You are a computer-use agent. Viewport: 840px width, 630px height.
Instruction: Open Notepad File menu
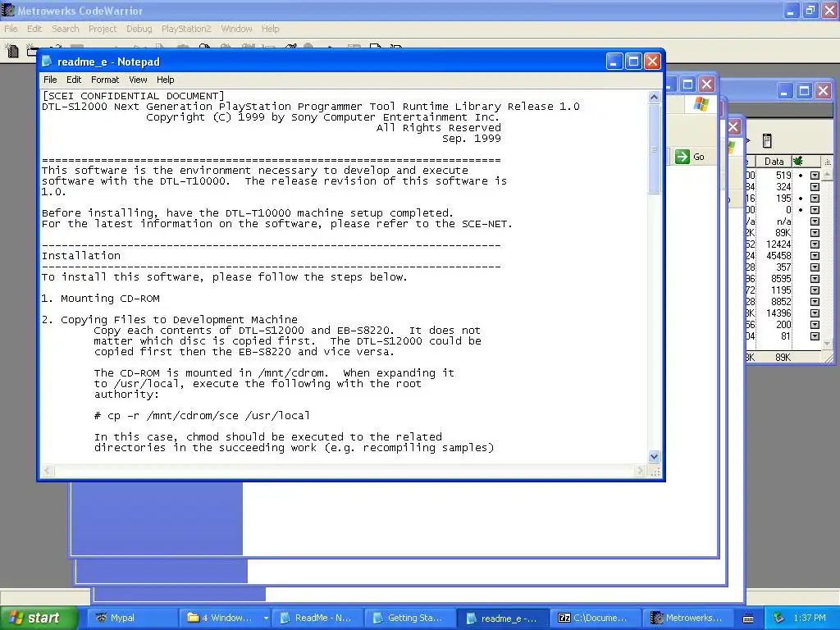[x=50, y=80]
